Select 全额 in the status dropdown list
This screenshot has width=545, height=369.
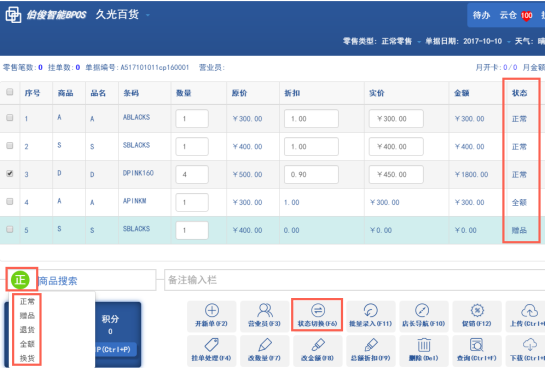[x=27, y=344]
